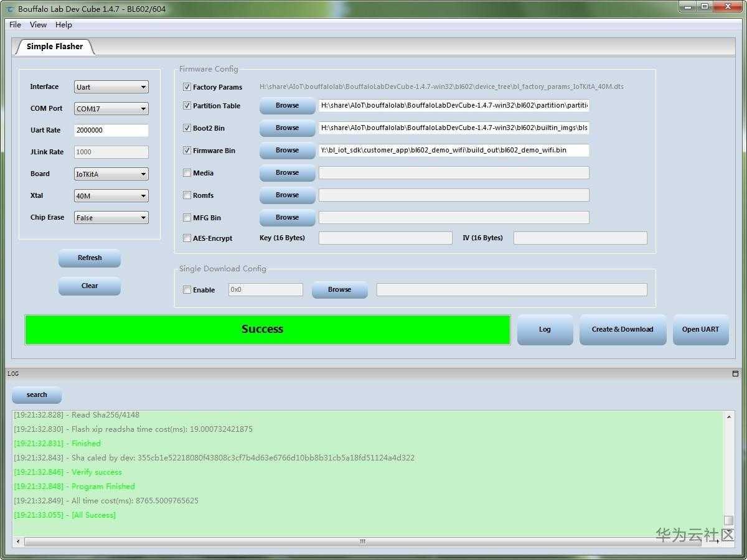The width and height of the screenshot is (747, 560).
Task: Click the IV (16 Bytes) field
Action: click(580, 238)
